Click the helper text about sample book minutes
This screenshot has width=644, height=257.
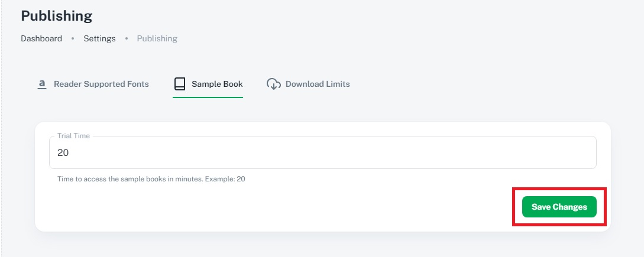tap(151, 178)
